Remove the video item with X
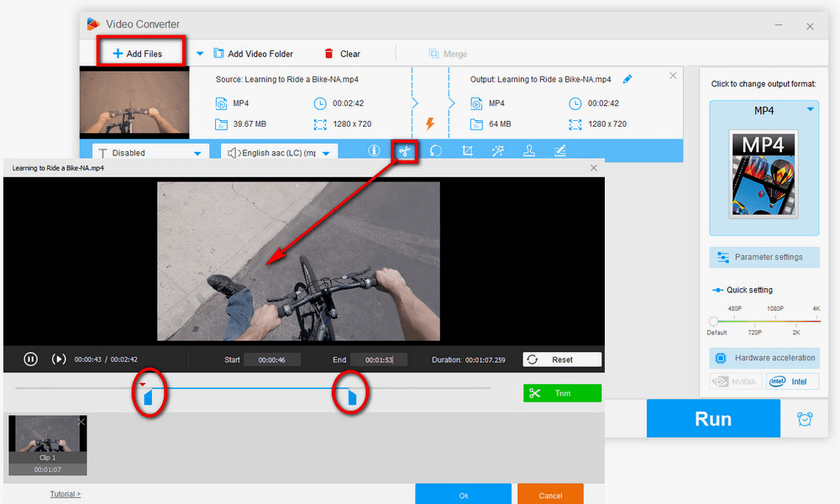 (673, 76)
